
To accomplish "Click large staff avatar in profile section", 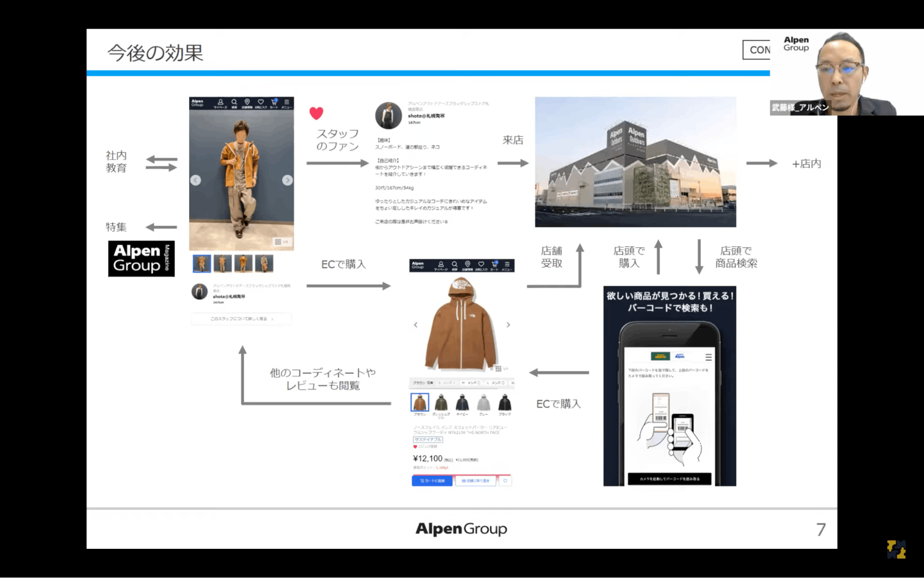I will pyautogui.click(x=388, y=115).
